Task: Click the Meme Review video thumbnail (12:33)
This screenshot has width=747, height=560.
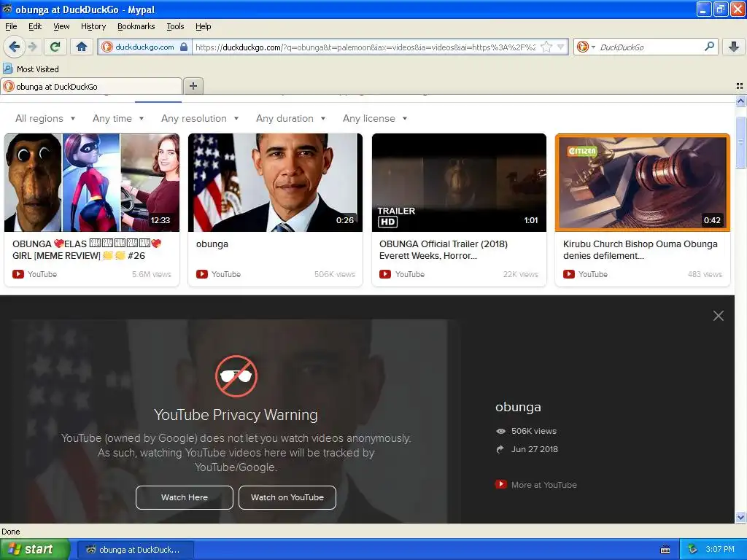Action: [x=92, y=183]
